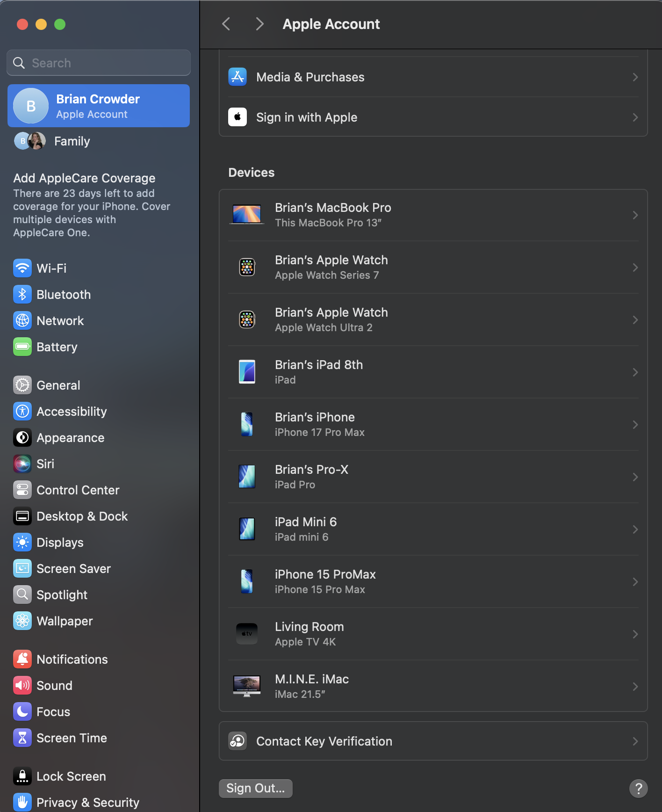Open Wi-Fi settings icon in sidebar

coord(22,268)
